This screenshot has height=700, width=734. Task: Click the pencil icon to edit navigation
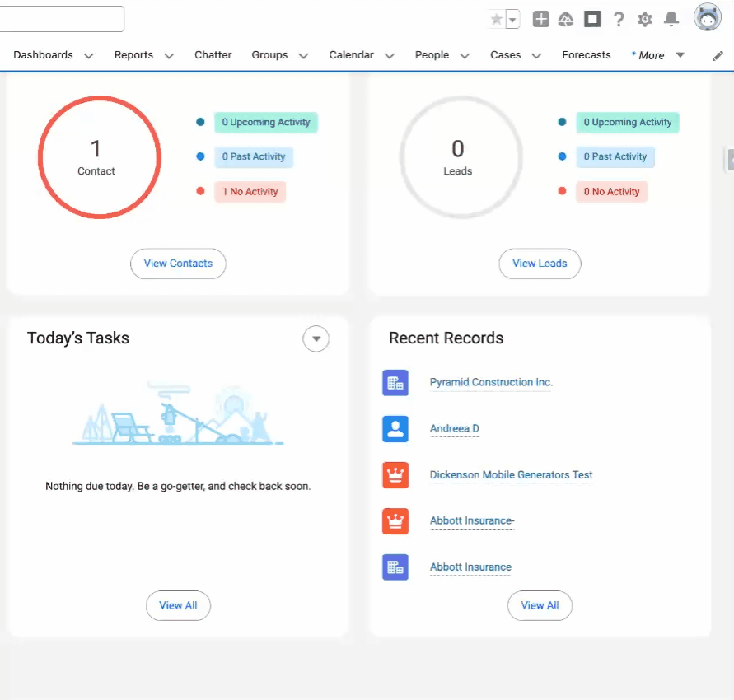coord(718,56)
